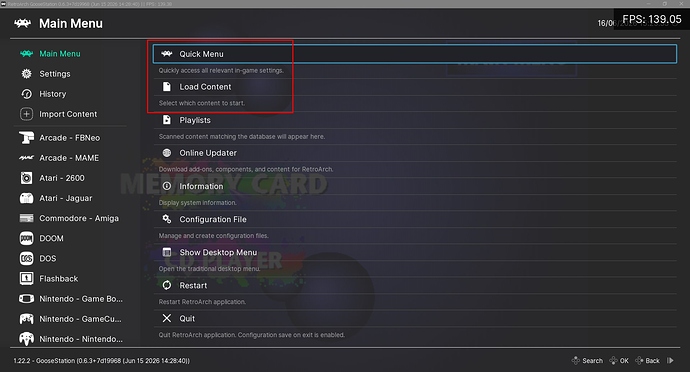690x372 pixels.
Task: Choose Restart RetroArch entry
Action: (x=415, y=285)
